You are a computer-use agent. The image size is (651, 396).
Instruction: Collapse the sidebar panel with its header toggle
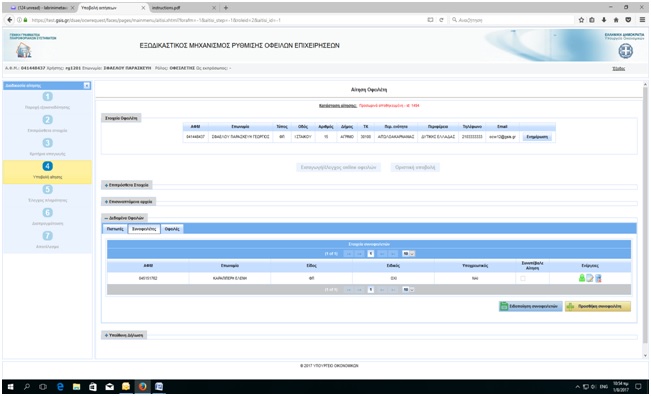[86, 86]
